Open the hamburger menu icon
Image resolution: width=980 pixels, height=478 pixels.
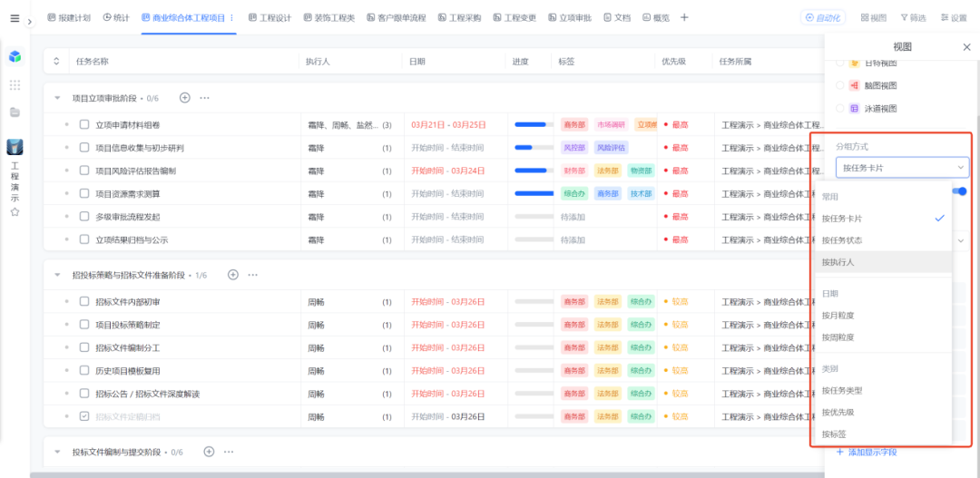tap(15, 18)
